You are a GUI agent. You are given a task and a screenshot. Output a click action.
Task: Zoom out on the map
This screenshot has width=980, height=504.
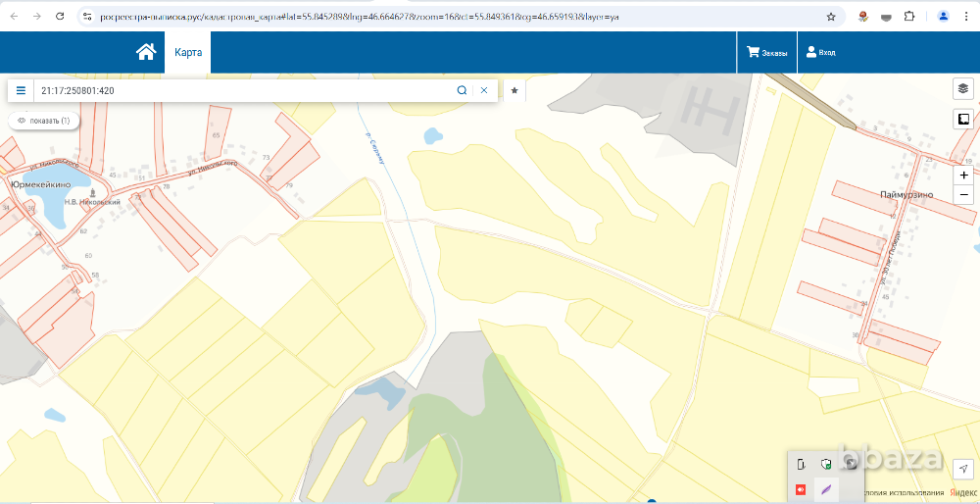(963, 195)
